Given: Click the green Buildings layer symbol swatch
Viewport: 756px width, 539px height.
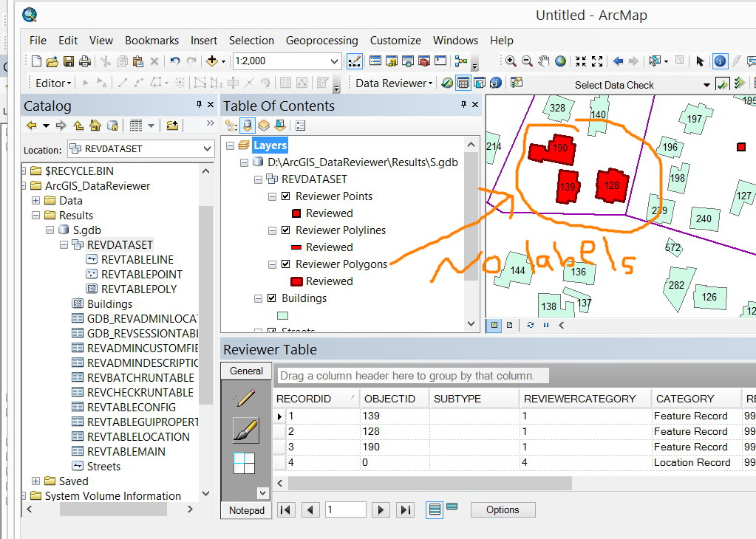Looking at the screenshot, I should [283, 316].
